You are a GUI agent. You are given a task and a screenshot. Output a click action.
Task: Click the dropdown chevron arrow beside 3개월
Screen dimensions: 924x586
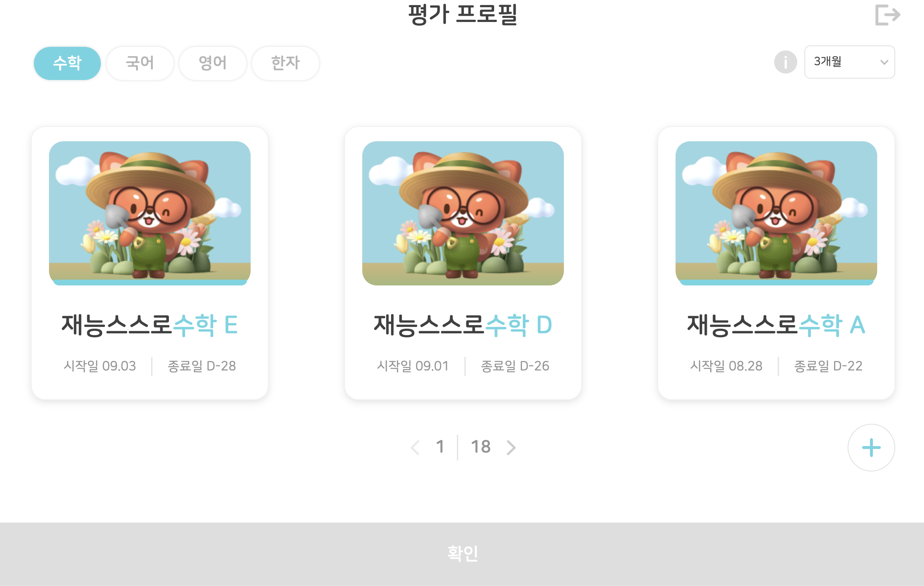pos(884,62)
